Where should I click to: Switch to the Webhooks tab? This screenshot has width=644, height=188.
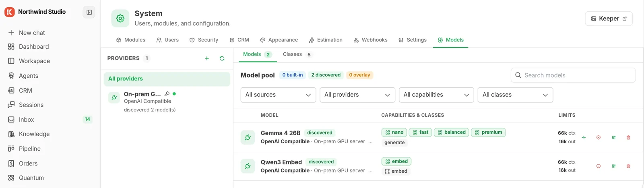(370, 40)
